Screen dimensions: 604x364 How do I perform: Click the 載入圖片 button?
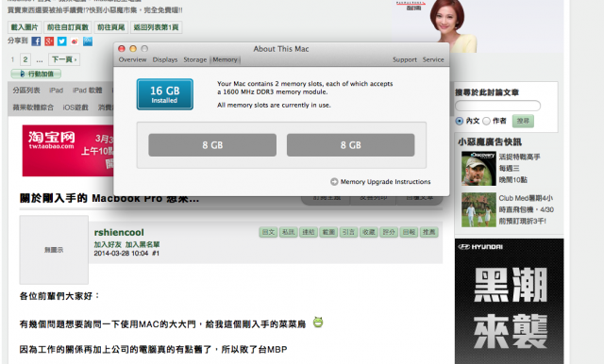pyautogui.click(x=25, y=27)
